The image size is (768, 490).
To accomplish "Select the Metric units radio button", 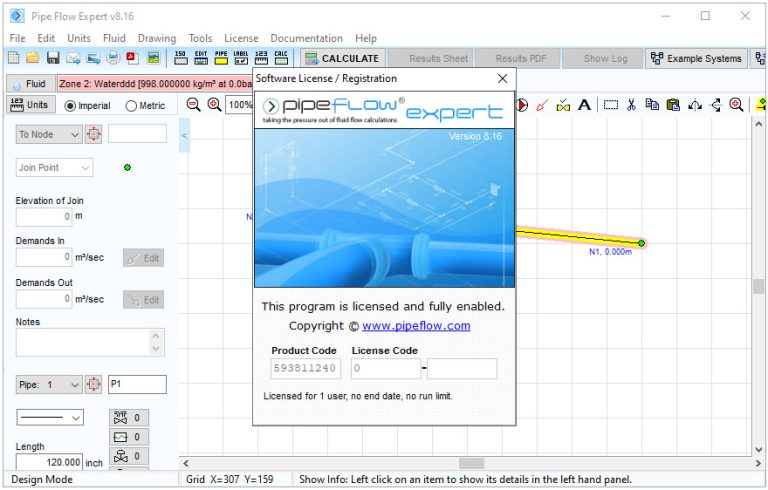I will click(145, 106).
